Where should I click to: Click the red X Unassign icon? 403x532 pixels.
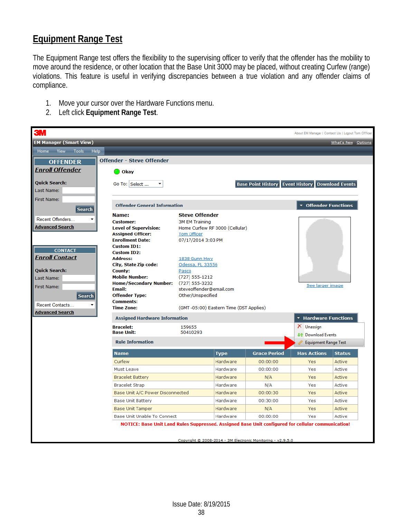pos(300,327)
